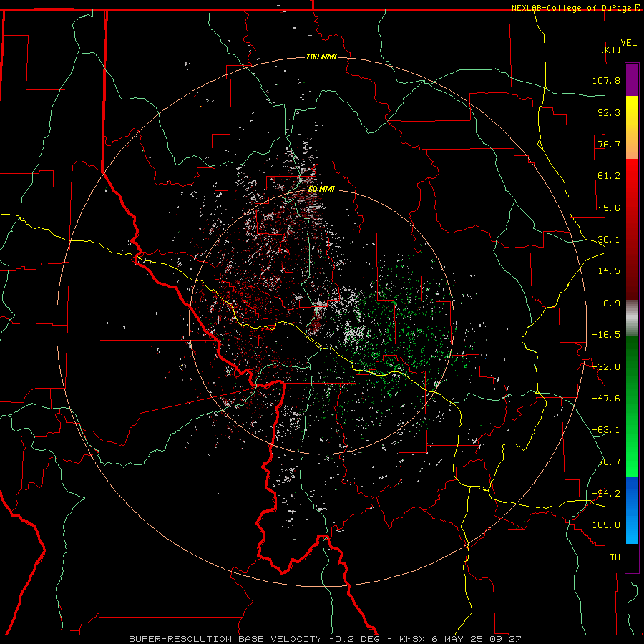
Task: Select the 14.5 scale value
Action: [609, 271]
